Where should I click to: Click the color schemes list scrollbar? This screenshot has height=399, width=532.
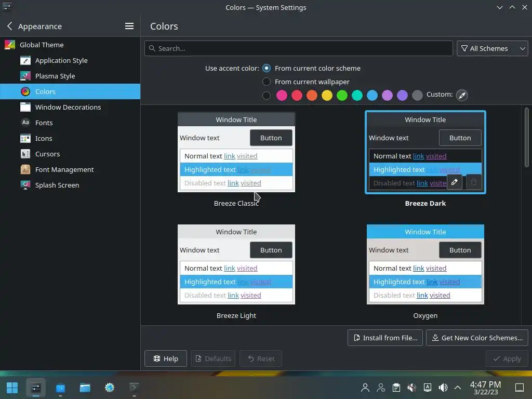pos(527,137)
